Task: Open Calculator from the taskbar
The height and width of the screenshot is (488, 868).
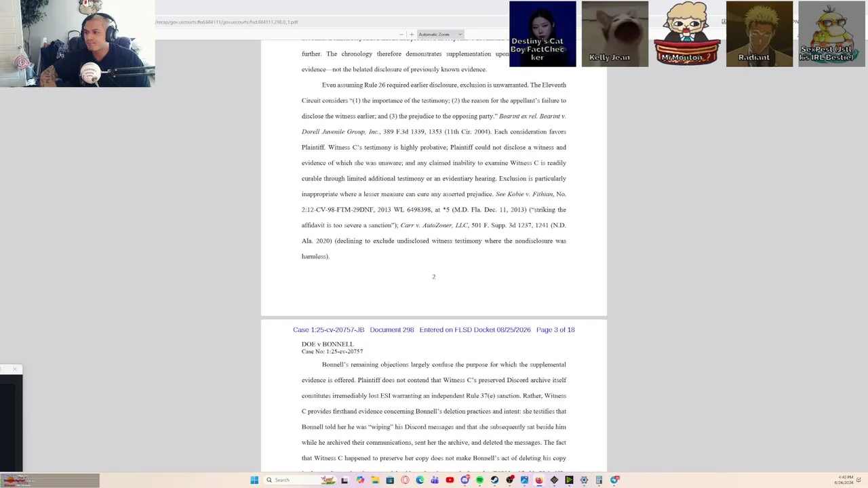Action: 599,480
